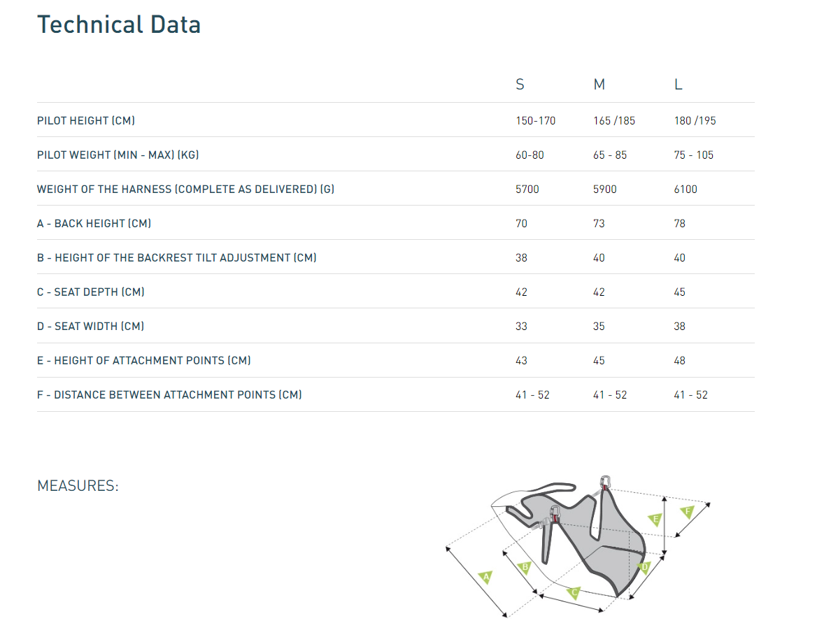Viewport: 838px width, 644px height.
Task: Select the S size column header
Action: 520,85
